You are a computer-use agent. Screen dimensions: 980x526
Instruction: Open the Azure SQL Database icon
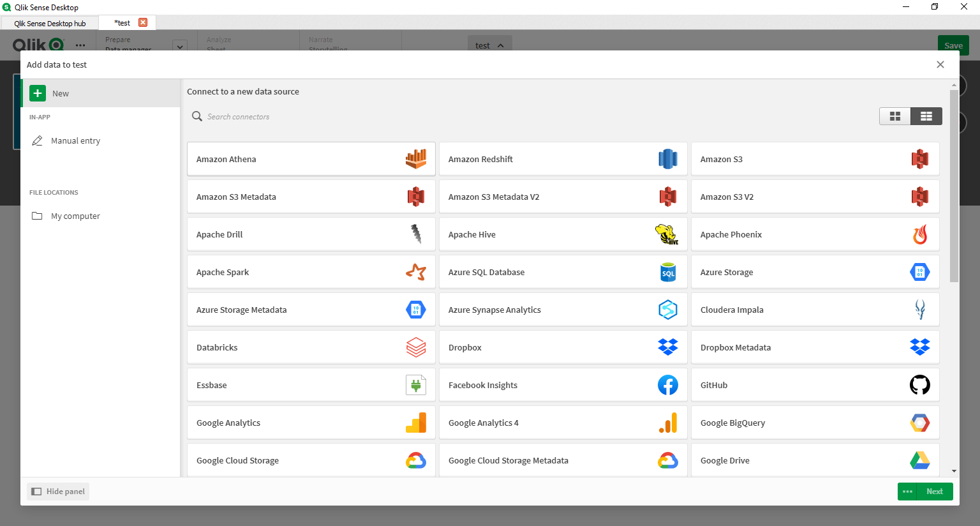(668, 272)
